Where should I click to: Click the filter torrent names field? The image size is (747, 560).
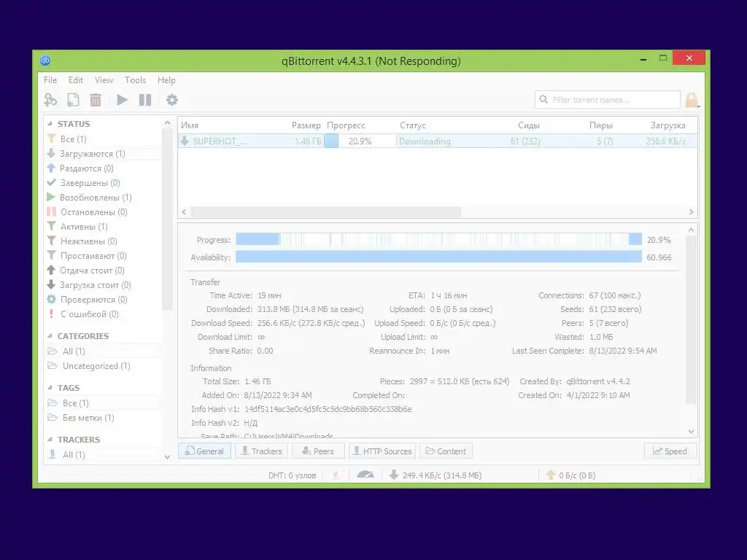608,99
